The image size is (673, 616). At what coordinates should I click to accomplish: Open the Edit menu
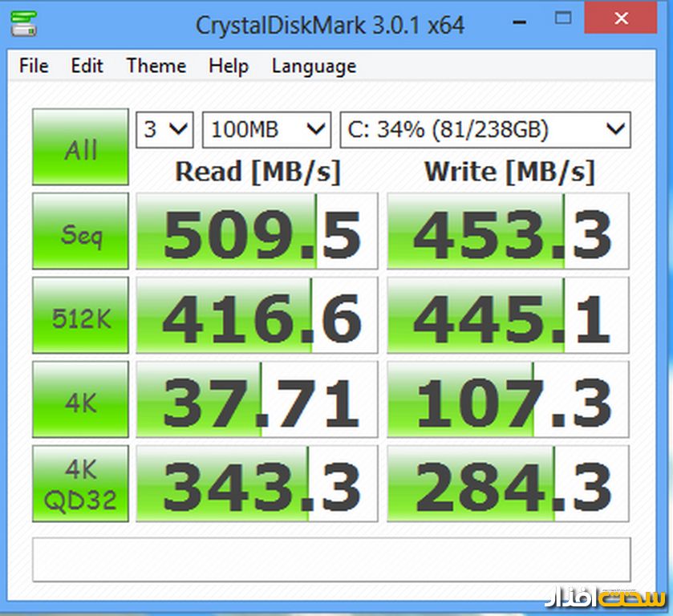[87, 66]
